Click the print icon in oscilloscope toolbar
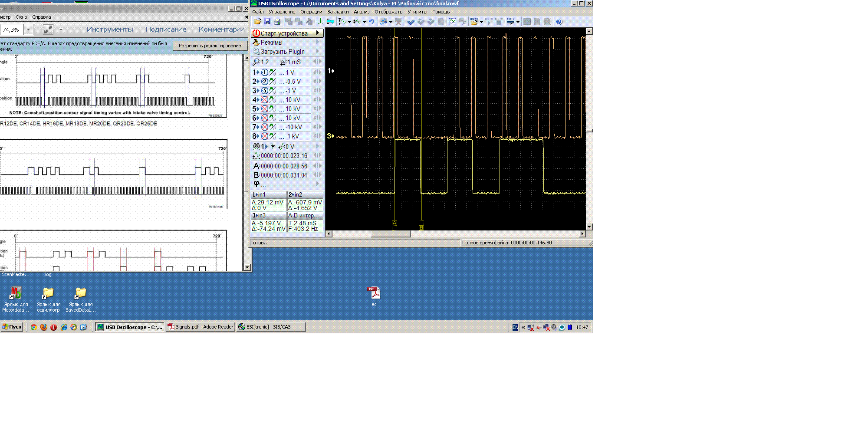Viewport: 868px width, 434px height. pyautogui.click(x=277, y=22)
